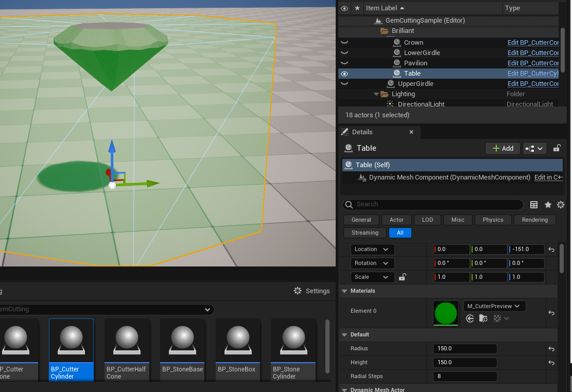
Task: Click the green M_CutterPreview material swatch
Action: (445, 313)
